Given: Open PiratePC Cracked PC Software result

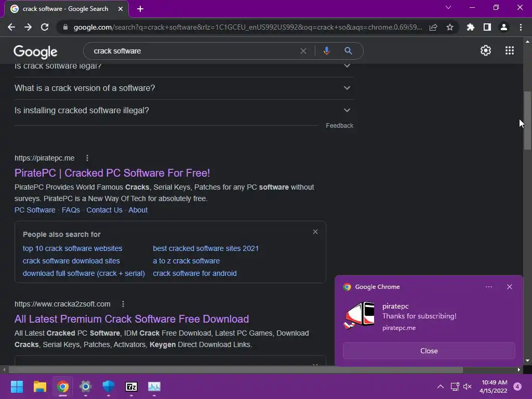Looking at the screenshot, I should [112, 173].
